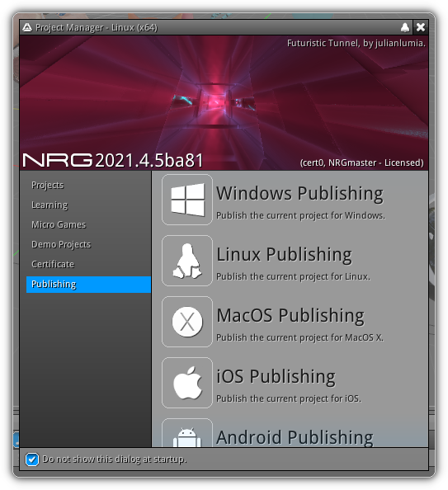The width and height of the screenshot is (448, 490).
Task: Open the Demo Projects section
Action: pos(88,244)
